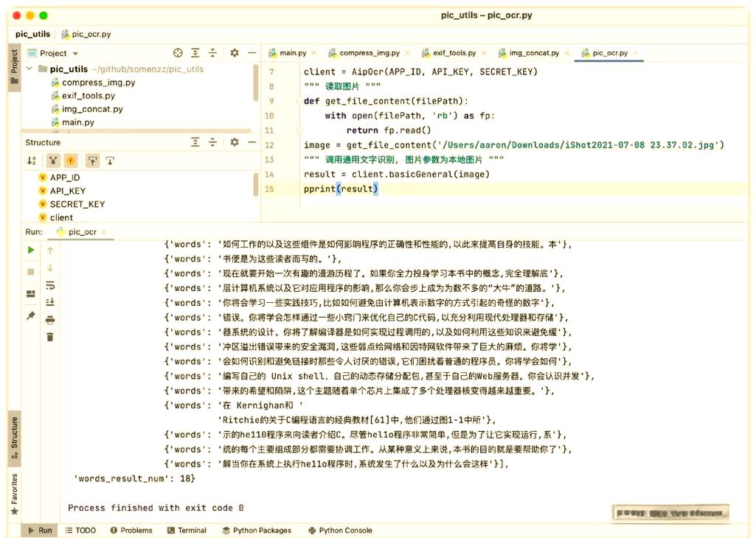Toggle the Project side tool button
The width and height of the screenshot is (756, 538).
[x=15, y=66]
